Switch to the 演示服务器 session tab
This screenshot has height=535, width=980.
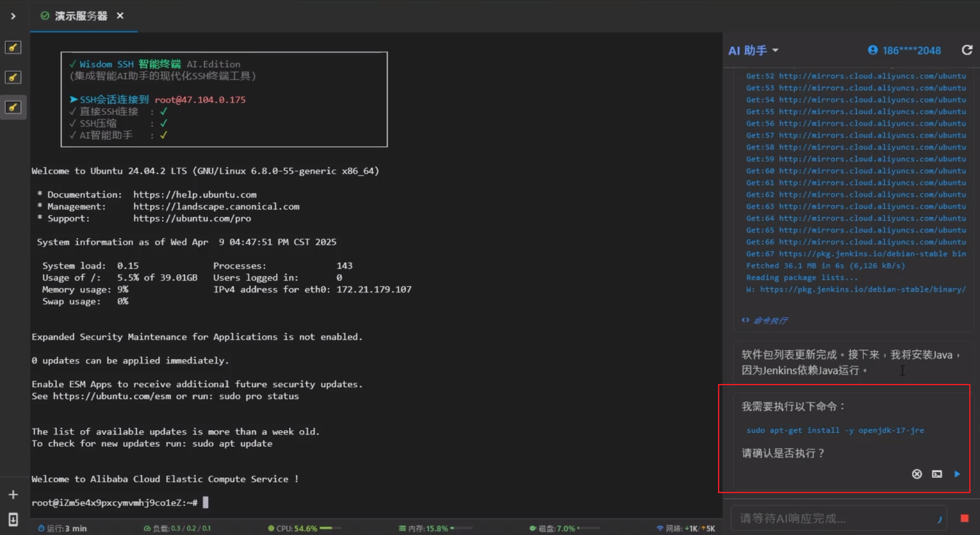81,16
